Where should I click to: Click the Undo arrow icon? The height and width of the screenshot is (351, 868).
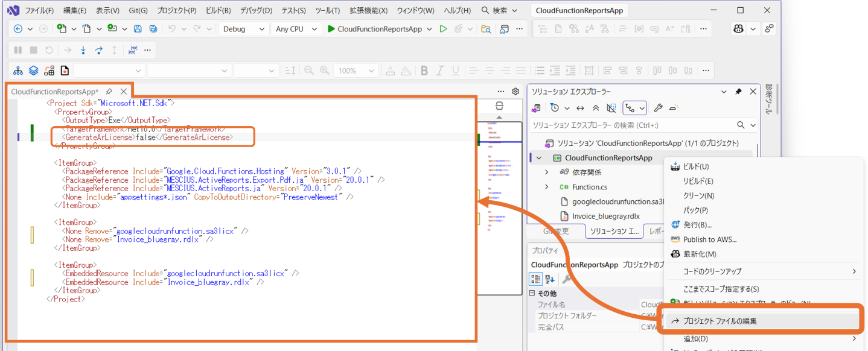(x=171, y=29)
